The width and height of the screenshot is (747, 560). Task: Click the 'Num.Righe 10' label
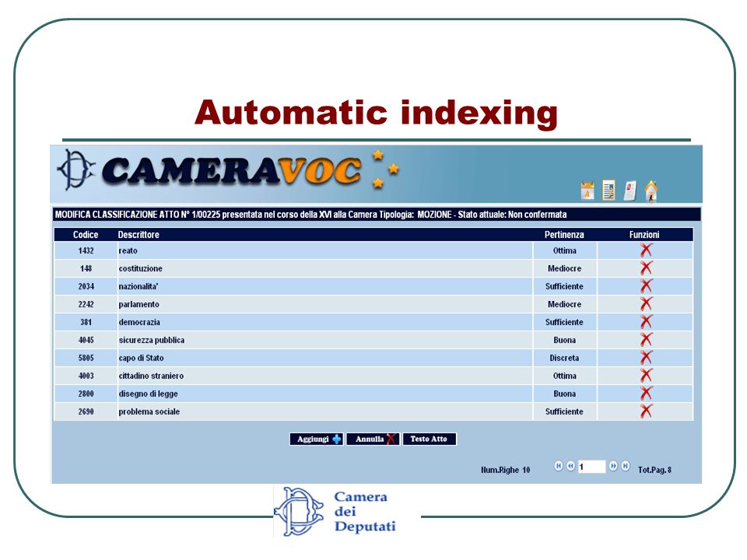tap(506, 470)
